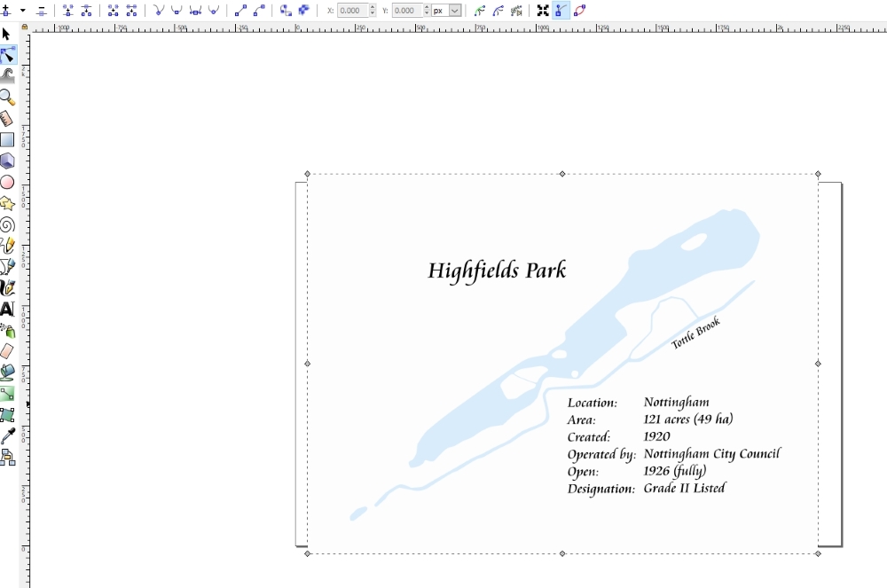Image resolution: width=887 pixels, height=588 pixels.
Task: Select the Spray objects tool
Action: point(7,330)
